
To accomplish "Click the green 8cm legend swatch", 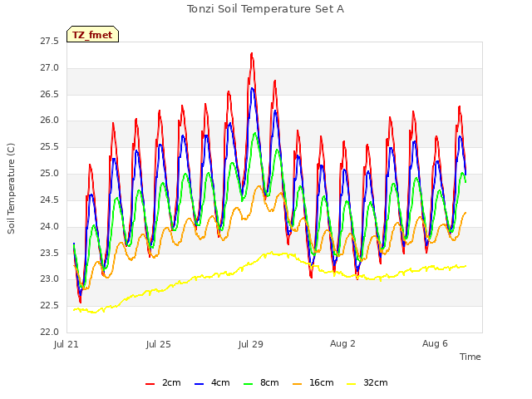I will pos(249,384).
